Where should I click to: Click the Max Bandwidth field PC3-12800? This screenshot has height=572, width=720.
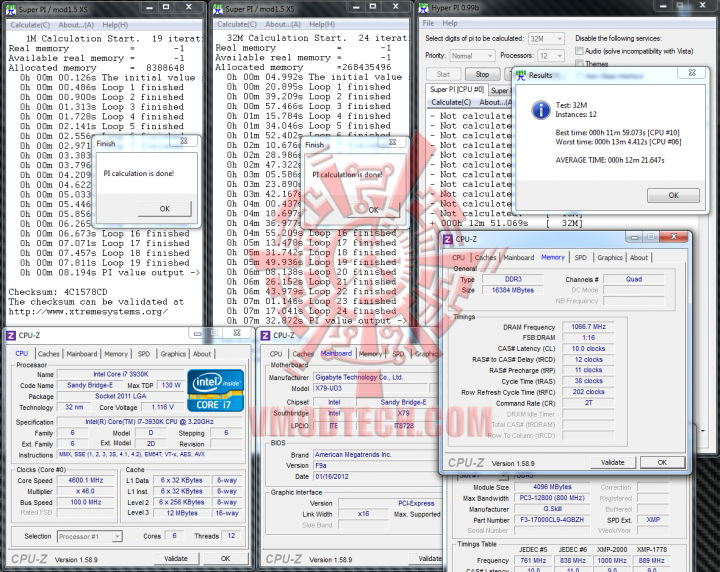552,498
